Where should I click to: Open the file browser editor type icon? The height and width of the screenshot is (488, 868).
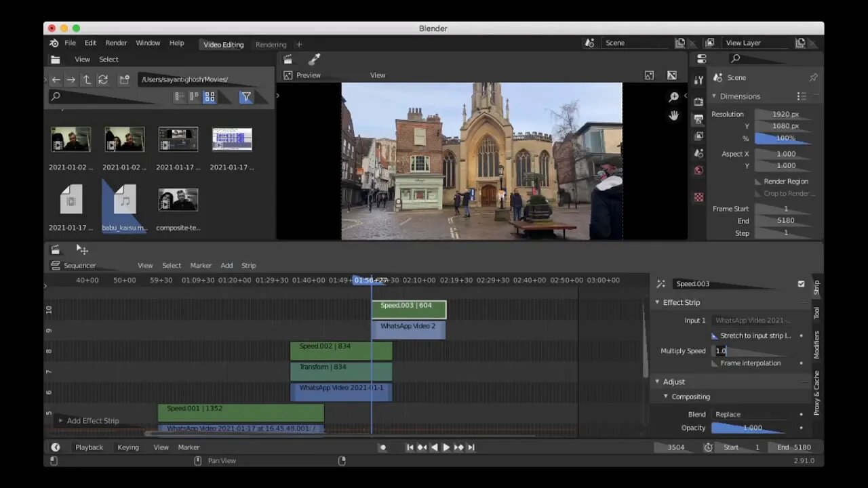55,60
